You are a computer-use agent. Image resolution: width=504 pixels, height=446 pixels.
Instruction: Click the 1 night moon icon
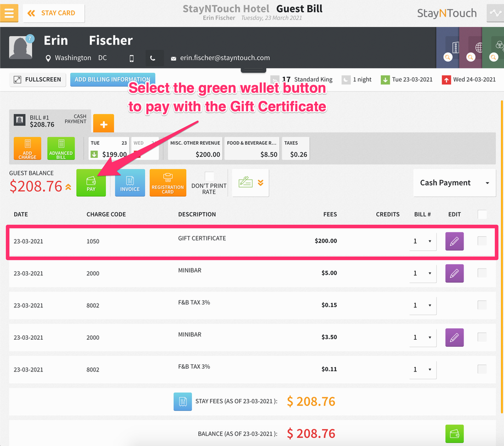click(x=346, y=80)
